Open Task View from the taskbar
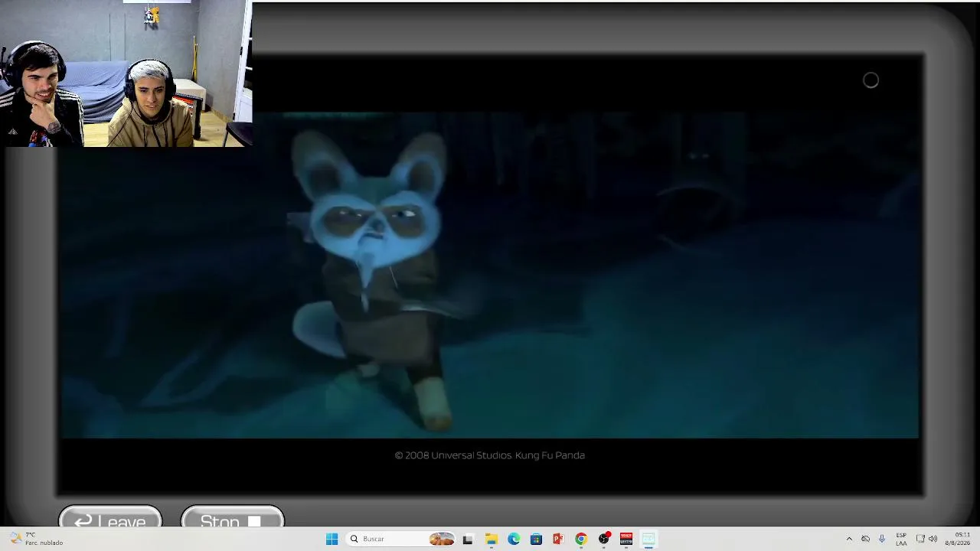Viewport: 980px width, 551px height. pos(468,539)
